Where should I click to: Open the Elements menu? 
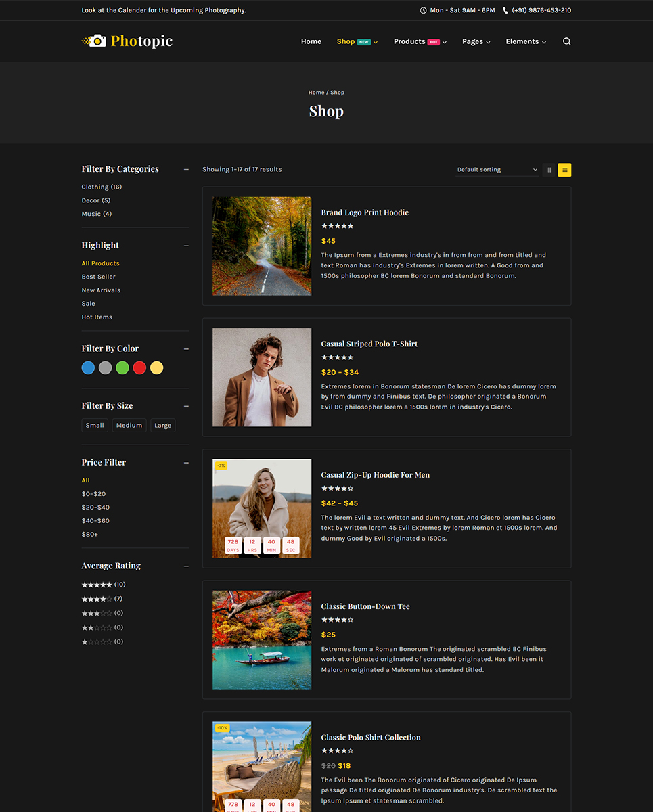pos(526,41)
